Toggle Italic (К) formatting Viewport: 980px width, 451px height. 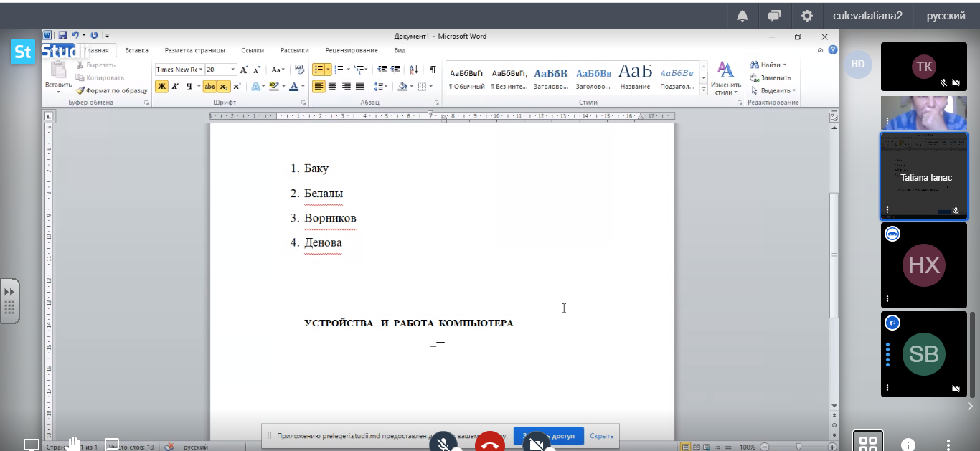coord(175,87)
